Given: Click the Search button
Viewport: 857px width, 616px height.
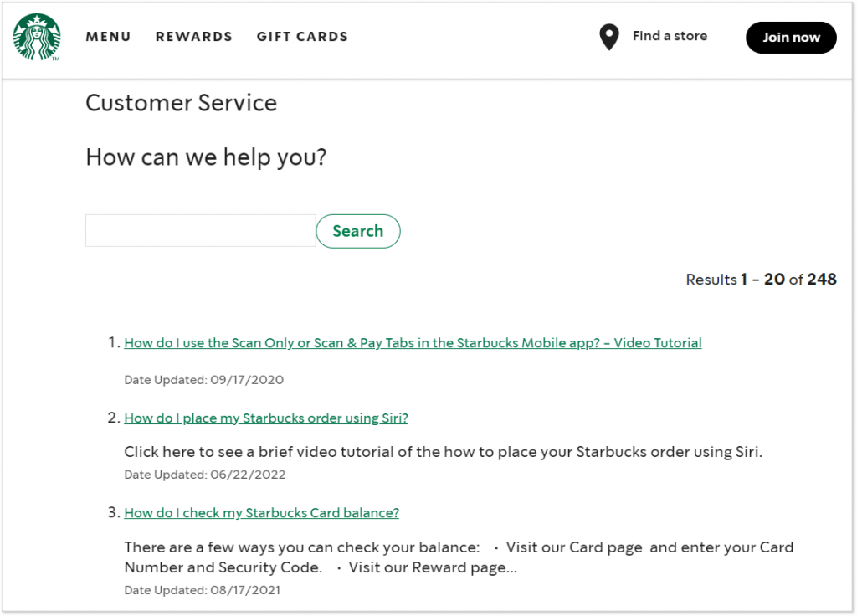Looking at the screenshot, I should click(357, 231).
